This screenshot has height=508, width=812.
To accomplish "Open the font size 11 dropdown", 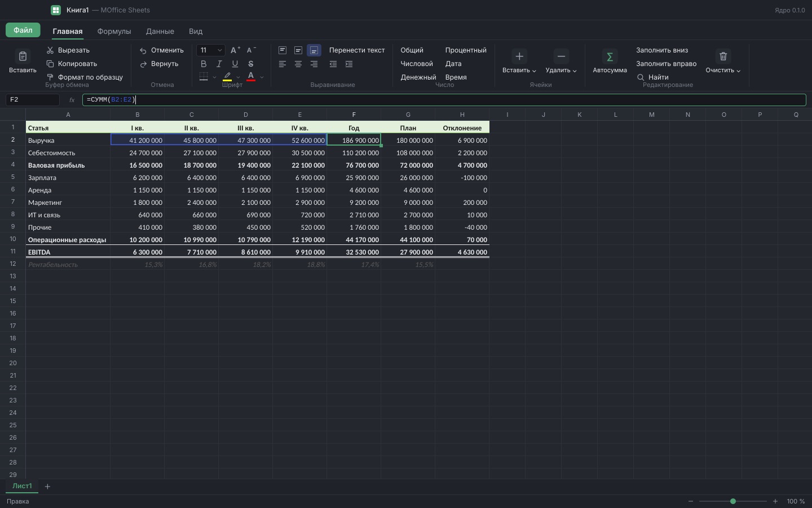I will [x=210, y=50].
